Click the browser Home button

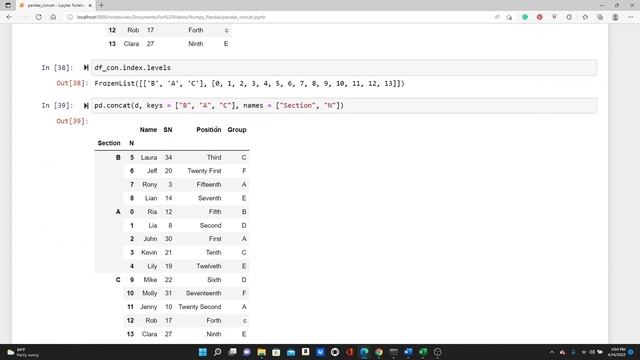pos(53,17)
